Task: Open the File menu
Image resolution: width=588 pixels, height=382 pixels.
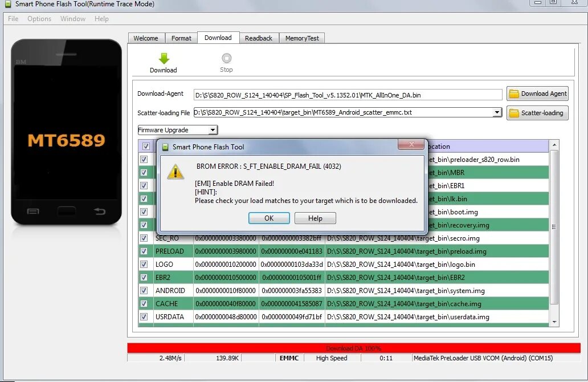Action: point(13,19)
